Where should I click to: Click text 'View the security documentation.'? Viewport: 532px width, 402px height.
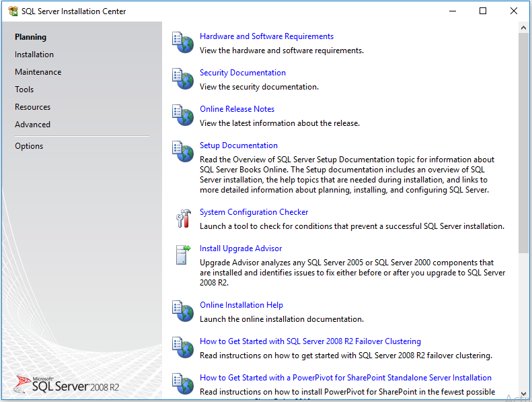click(x=259, y=87)
